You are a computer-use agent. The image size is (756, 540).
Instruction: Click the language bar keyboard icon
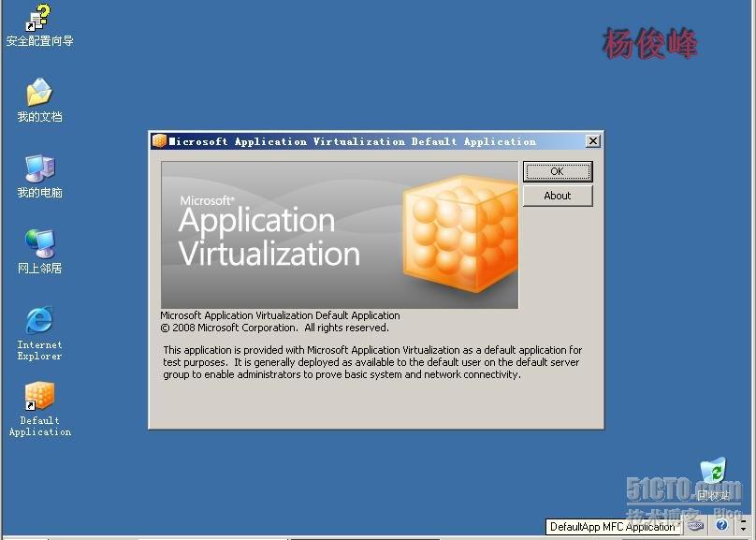click(695, 526)
